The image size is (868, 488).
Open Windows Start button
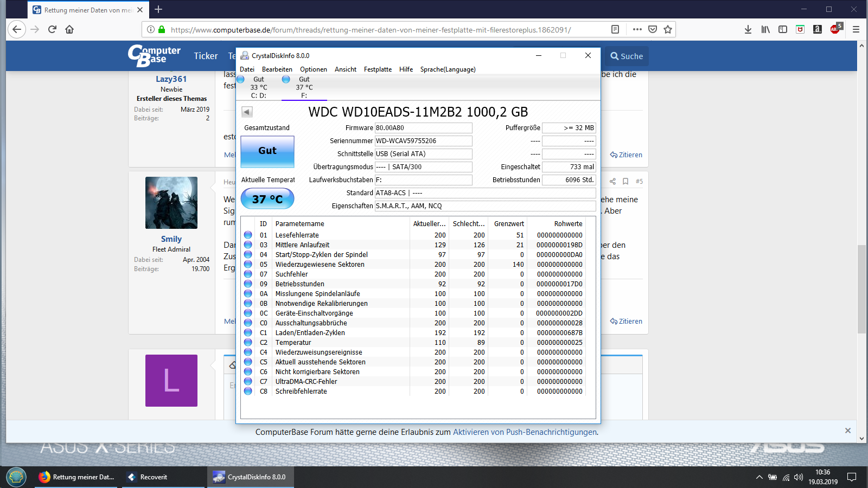16,477
